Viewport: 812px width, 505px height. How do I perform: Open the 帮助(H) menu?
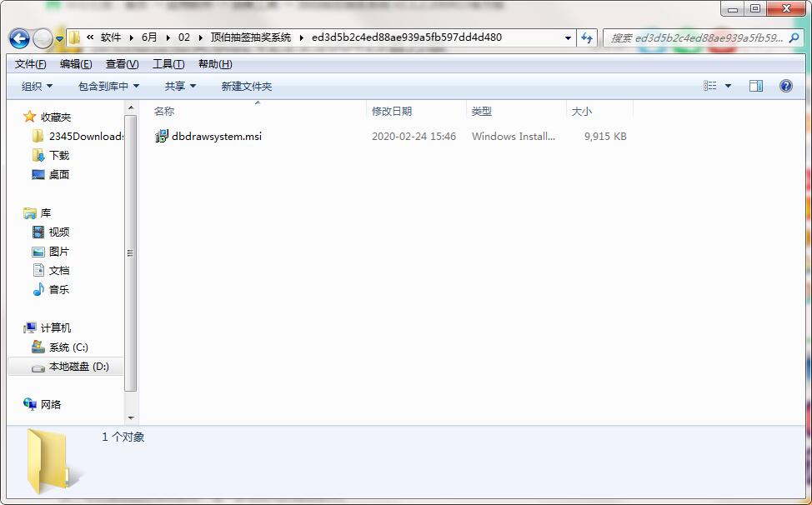pyautogui.click(x=215, y=64)
